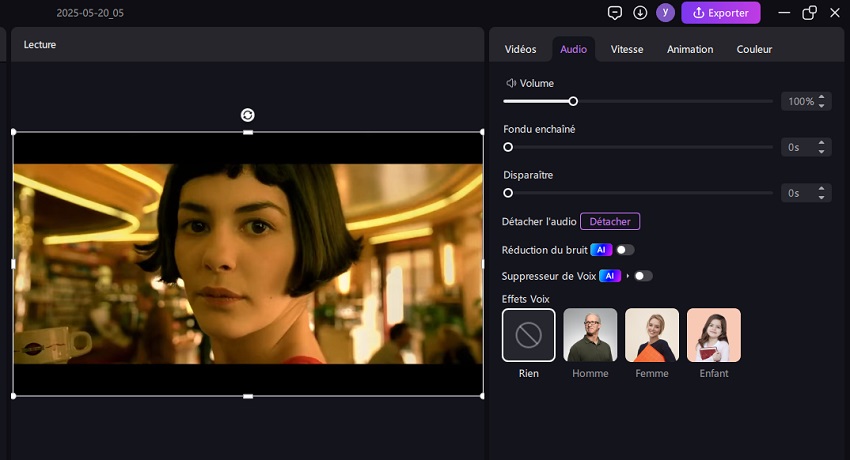850x460 pixels.
Task: Enable the Suppresseur de Voix switch
Action: (x=643, y=276)
